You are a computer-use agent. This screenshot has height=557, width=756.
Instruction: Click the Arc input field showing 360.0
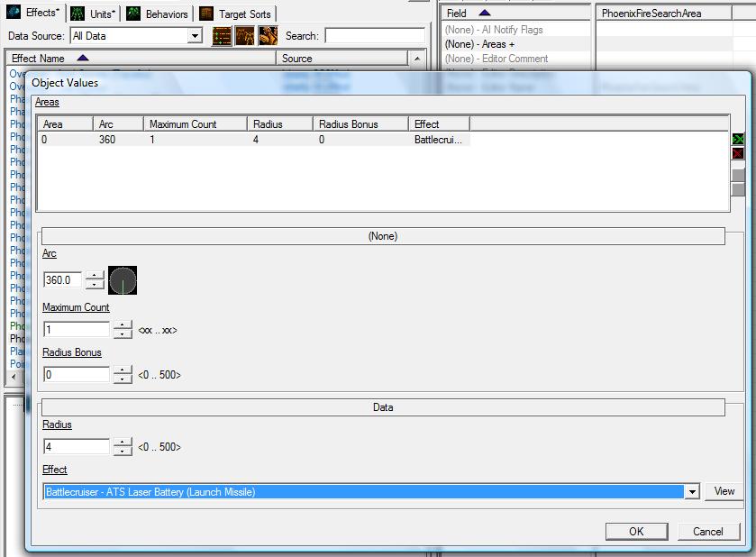63,280
